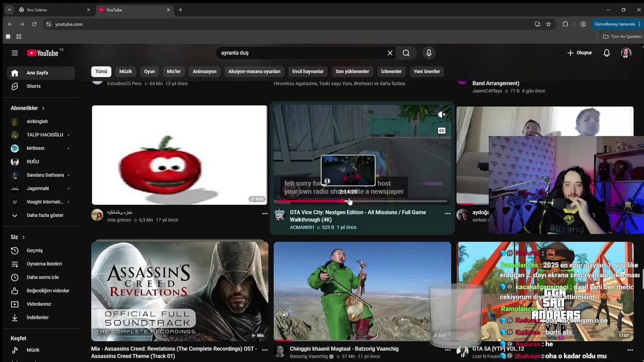Open Batzorig Vaanchig channel name
The width and height of the screenshot is (644, 362).
pyautogui.click(x=308, y=356)
